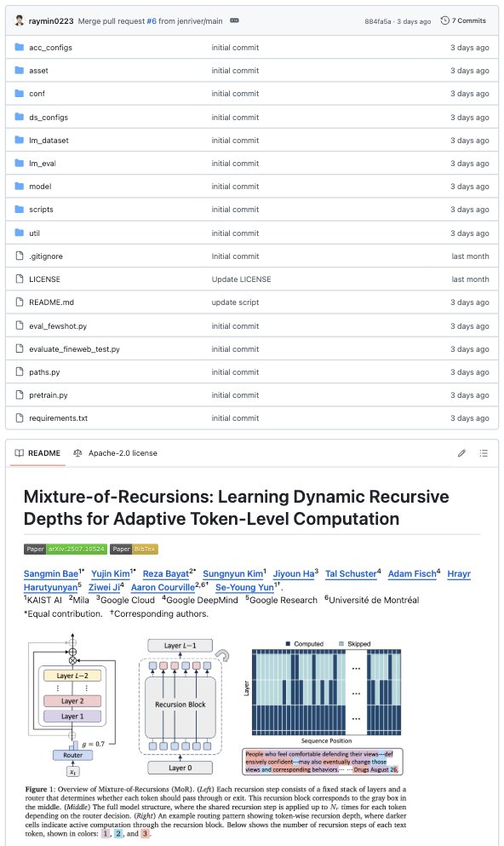Open the pretrain.py file name

pyautogui.click(x=49, y=395)
